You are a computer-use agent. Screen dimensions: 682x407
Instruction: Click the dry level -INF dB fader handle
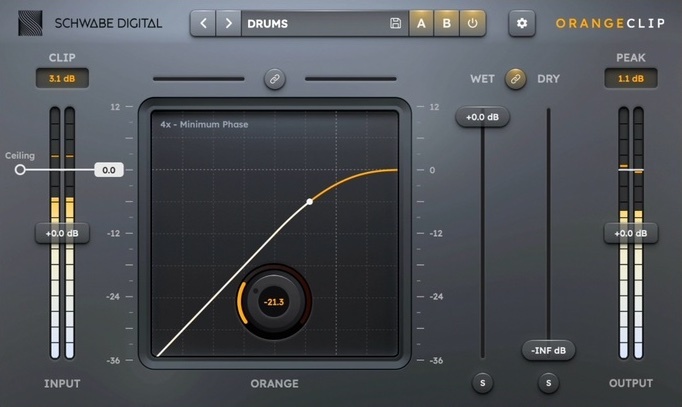coord(548,350)
